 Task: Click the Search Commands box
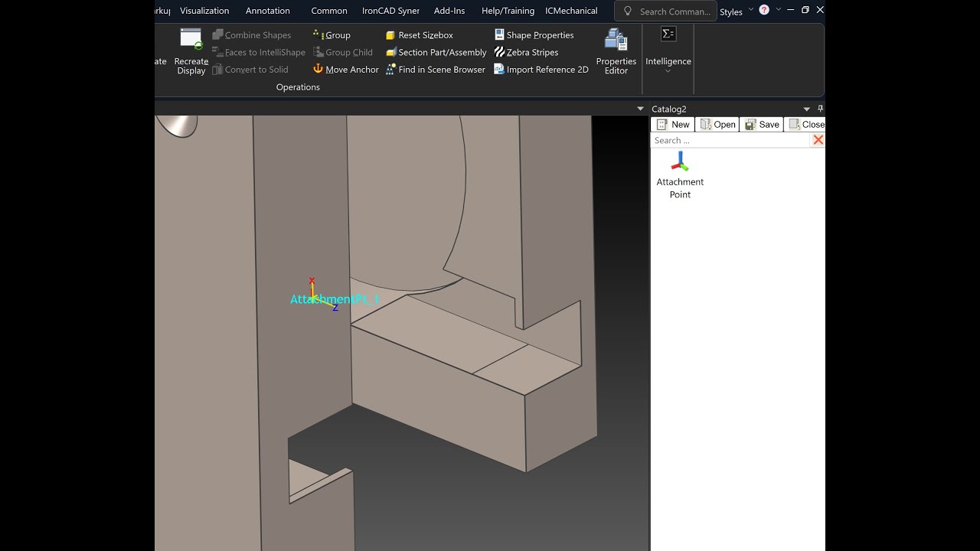666,11
